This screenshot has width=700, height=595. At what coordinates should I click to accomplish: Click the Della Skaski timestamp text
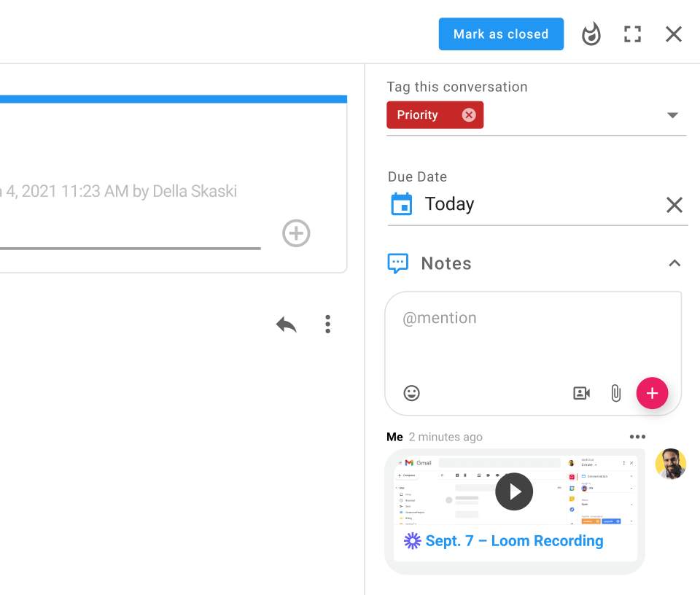tap(119, 191)
